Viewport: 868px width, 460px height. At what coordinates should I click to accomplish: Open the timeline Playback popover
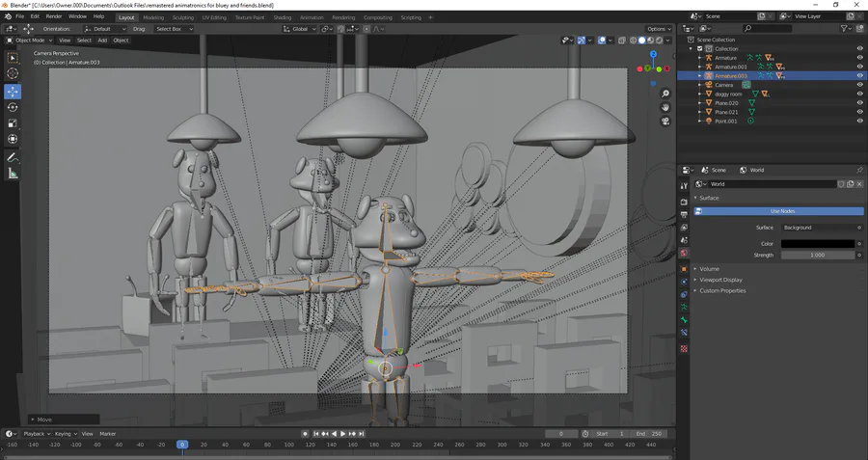coord(37,434)
